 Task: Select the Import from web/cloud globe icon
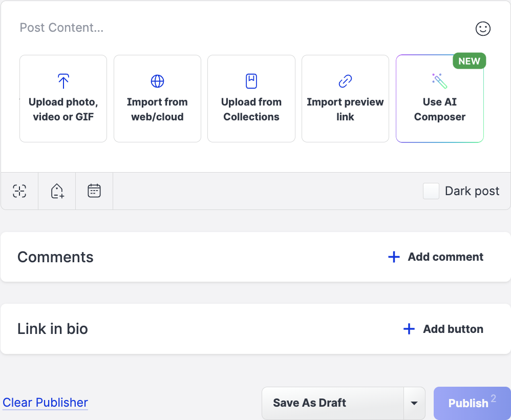tap(157, 80)
